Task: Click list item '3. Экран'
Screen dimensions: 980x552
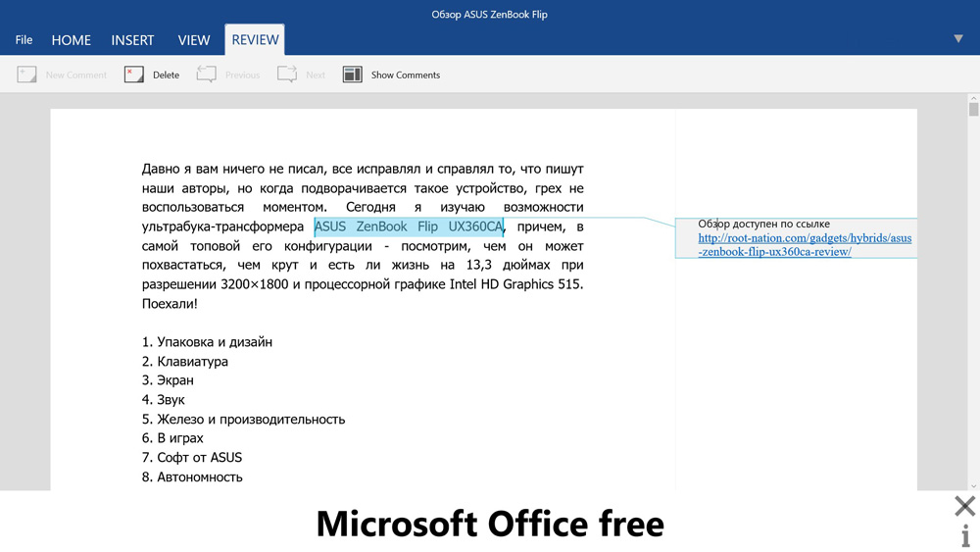Action: 168,380
